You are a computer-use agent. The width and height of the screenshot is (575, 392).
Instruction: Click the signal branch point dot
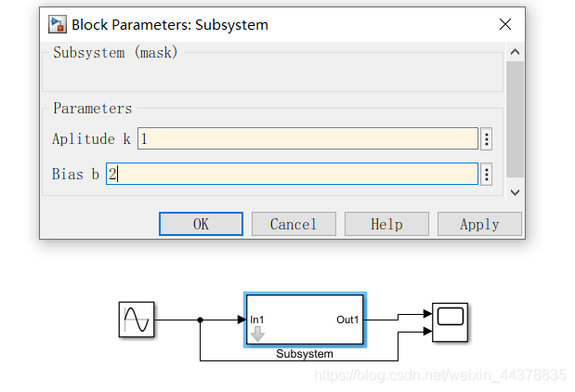201,320
